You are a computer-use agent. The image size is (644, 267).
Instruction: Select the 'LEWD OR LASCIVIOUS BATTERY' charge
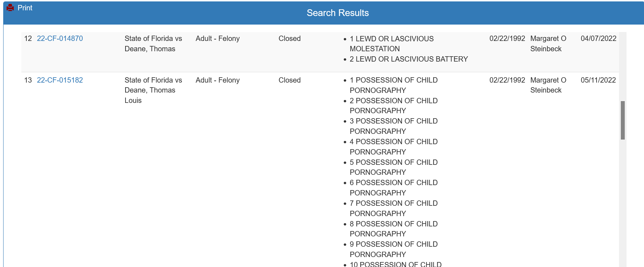click(409, 59)
